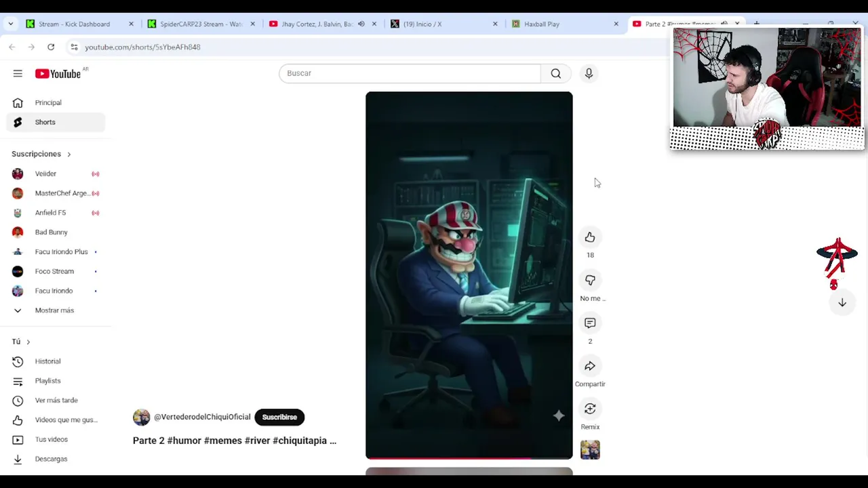
Task: Open Principal in the sidebar
Action: click(56, 102)
